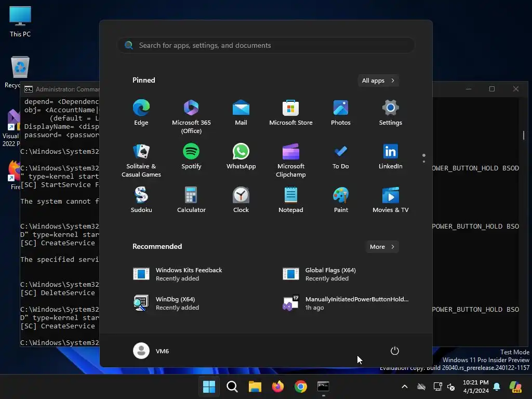
Task: Launch LinkedIn pinned app
Action: click(391, 156)
